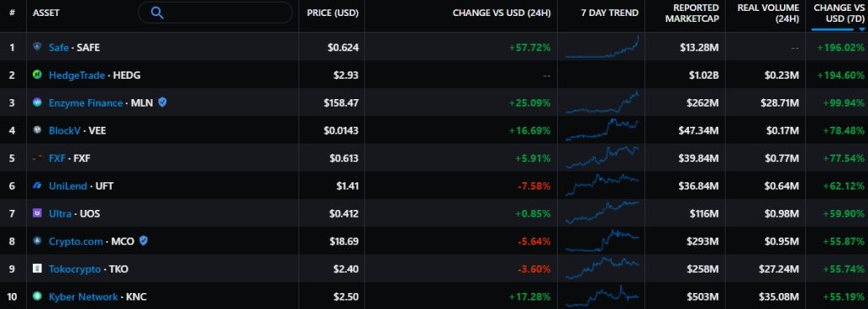View FXF 7 day trend sparkline
The image size is (868, 309).
coord(603,157)
